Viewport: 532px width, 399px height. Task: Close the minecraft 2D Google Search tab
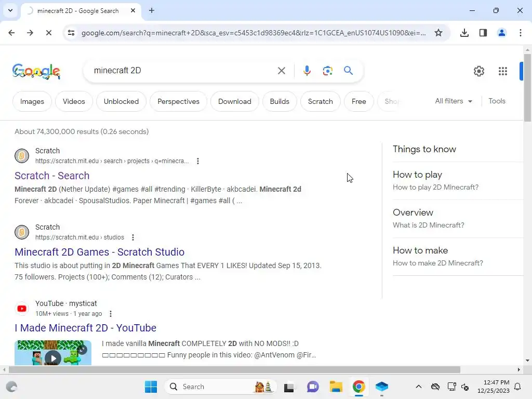(x=133, y=10)
